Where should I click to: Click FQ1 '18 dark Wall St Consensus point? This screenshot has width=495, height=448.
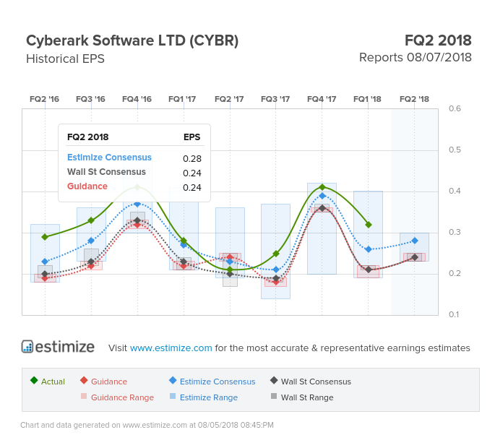pyautogui.click(x=368, y=270)
